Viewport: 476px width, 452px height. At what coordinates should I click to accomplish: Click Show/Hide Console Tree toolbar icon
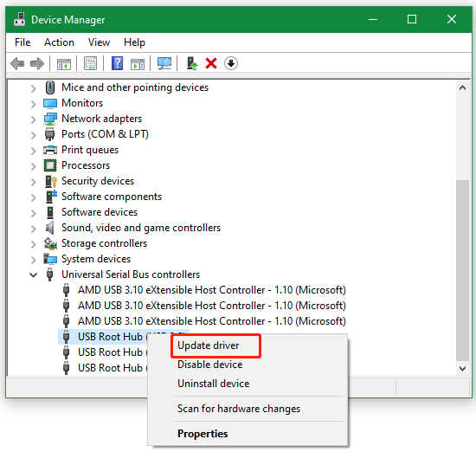[x=64, y=64]
